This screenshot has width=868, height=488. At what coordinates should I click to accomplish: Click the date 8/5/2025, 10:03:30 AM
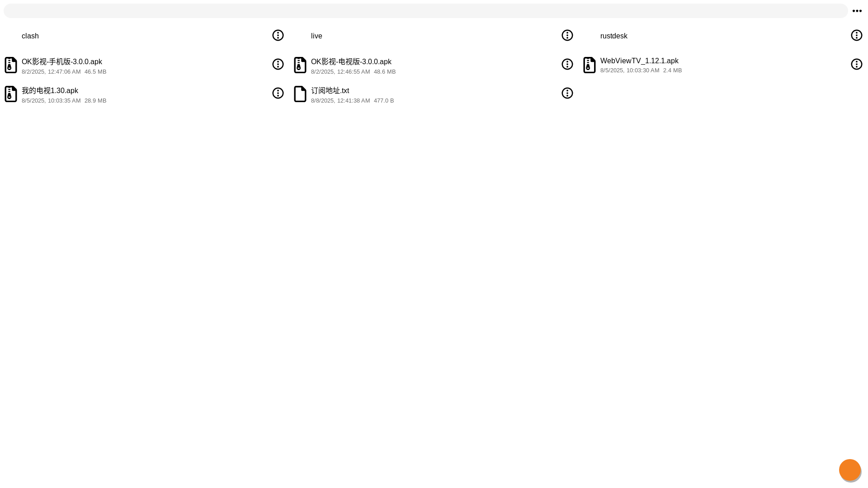pos(630,70)
